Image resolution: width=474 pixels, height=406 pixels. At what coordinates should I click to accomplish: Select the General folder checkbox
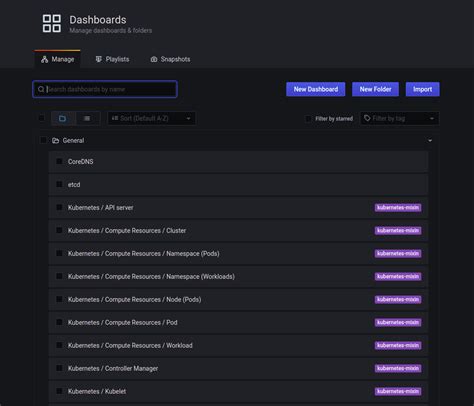pyautogui.click(x=43, y=140)
